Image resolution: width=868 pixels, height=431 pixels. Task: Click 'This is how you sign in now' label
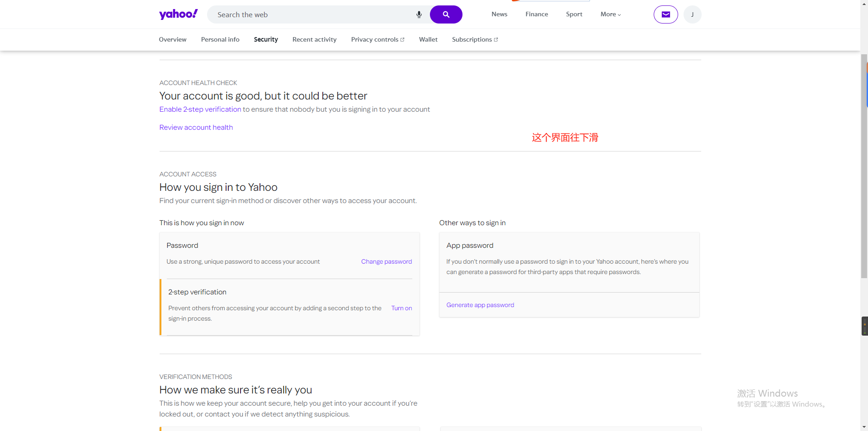pyautogui.click(x=202, y=223)
